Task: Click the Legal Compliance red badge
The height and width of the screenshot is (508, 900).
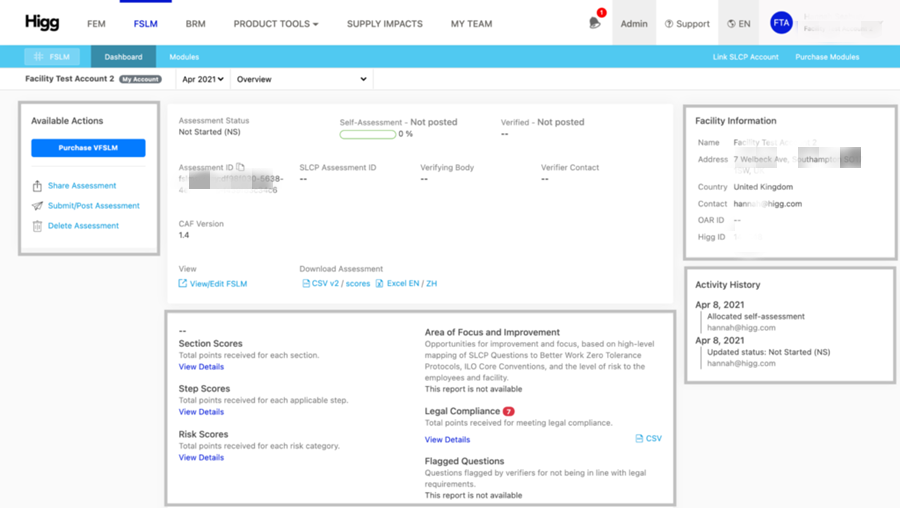Action: click(x=509, y=412)
